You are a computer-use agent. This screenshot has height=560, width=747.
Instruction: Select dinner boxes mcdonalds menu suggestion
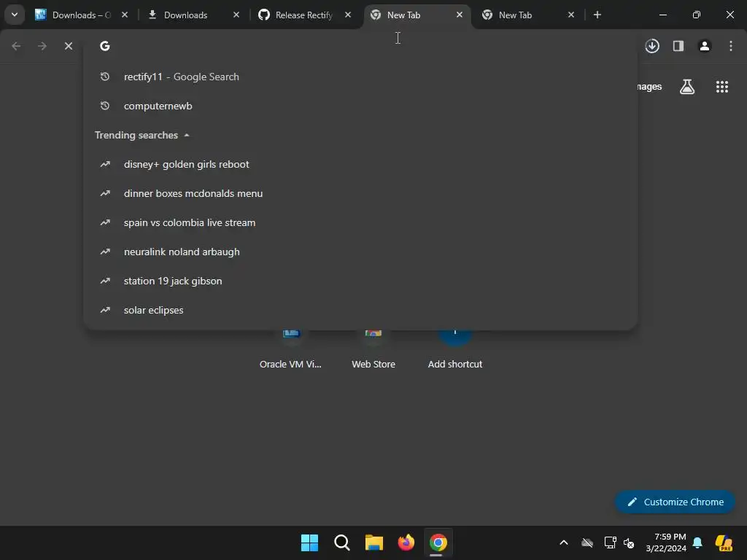(360, 193)
